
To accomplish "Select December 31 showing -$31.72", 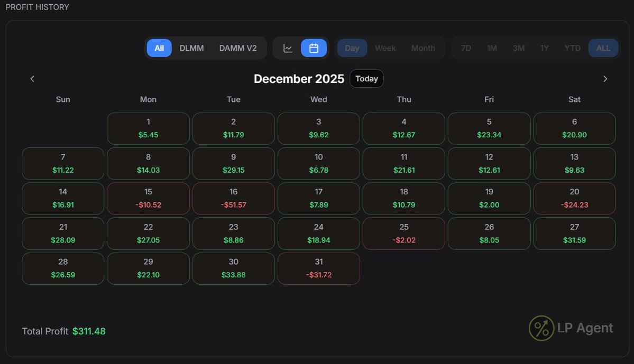I will (318, 268).
